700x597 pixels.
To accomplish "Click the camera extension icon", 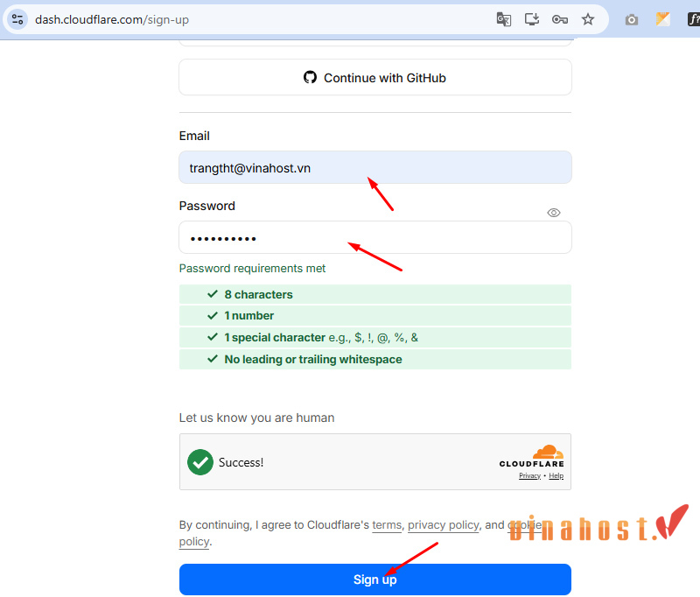I will tap(631, 20).
